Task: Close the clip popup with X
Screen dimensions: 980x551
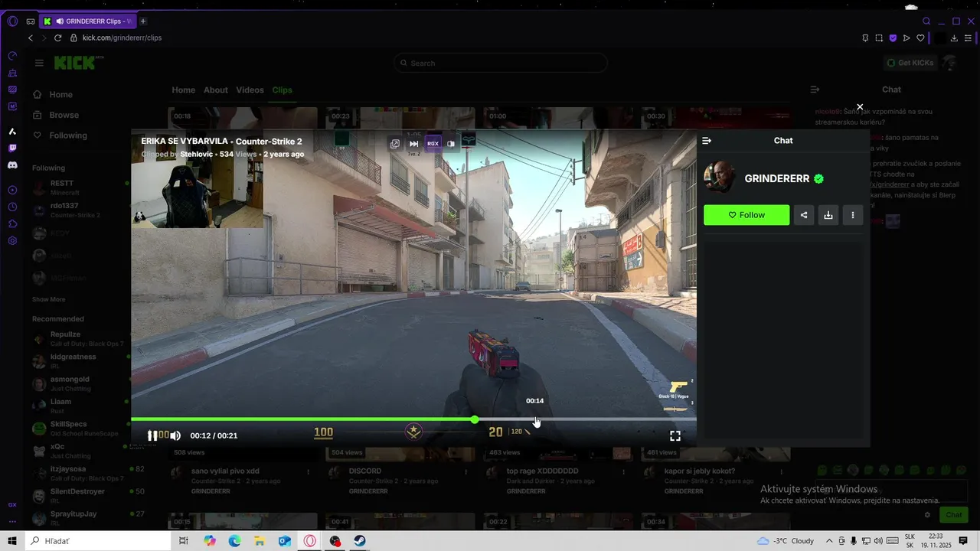Action: (860, 107)
